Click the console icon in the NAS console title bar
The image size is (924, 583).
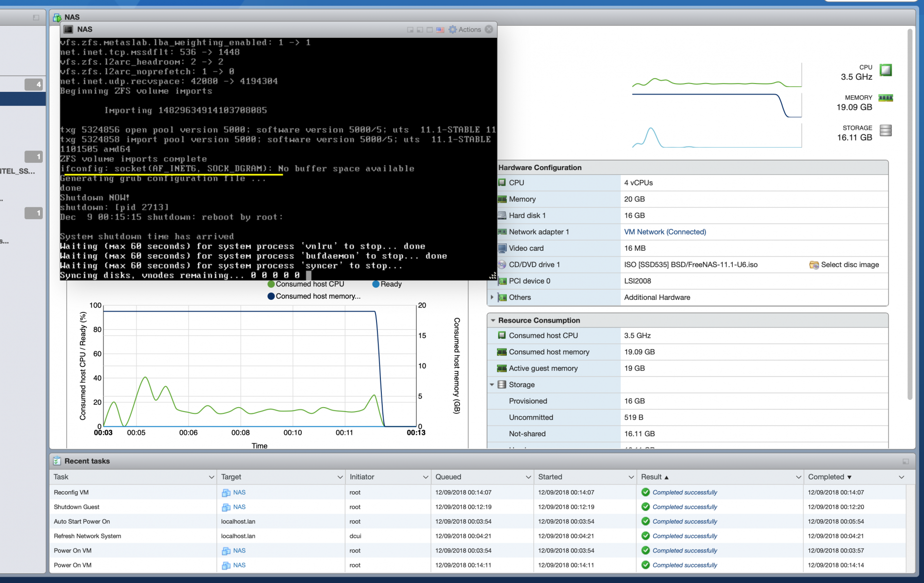click(x=68, y=30)
